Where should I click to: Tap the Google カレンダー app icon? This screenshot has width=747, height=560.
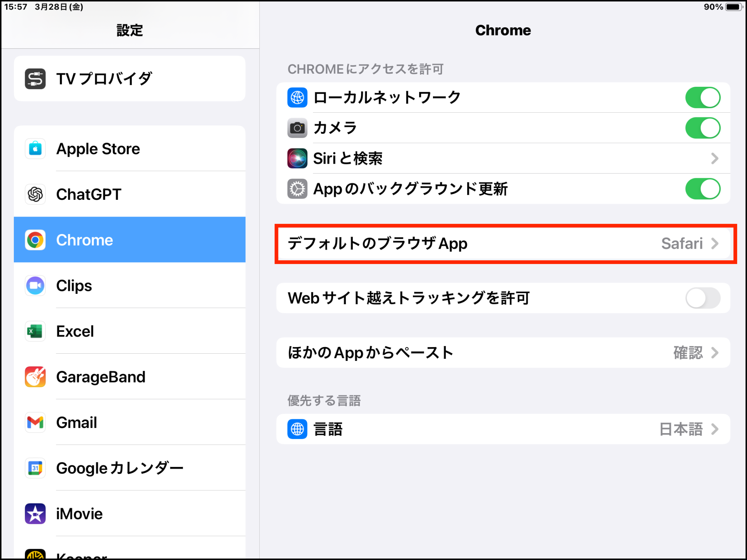(x=35, y=468)
